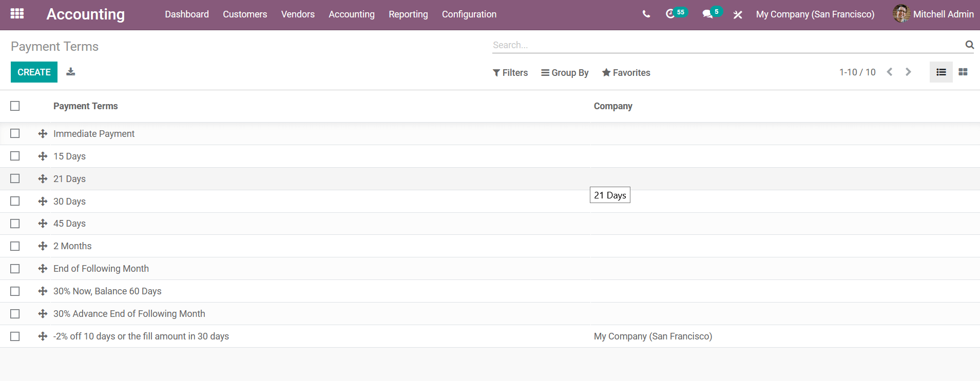Screen dimensions: 980x381
Task: Check the Immediate Payment row checkbox
Action: coord(15,133)
